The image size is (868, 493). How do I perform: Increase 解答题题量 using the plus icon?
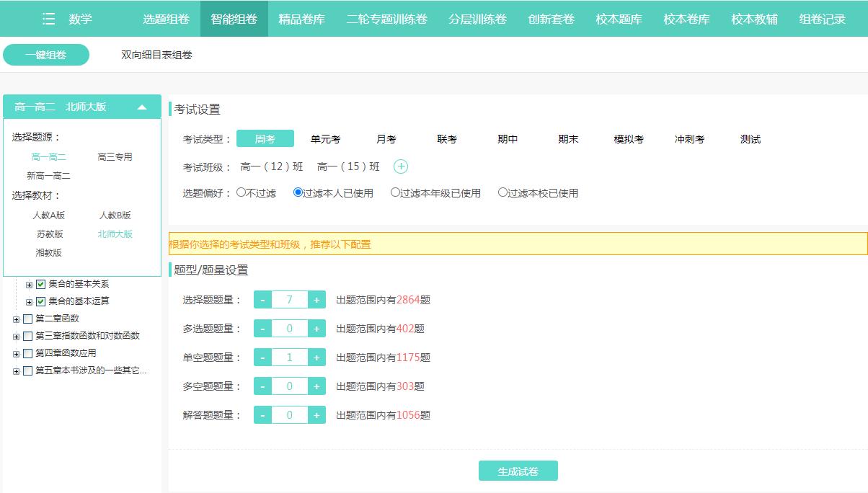(316, 414)
